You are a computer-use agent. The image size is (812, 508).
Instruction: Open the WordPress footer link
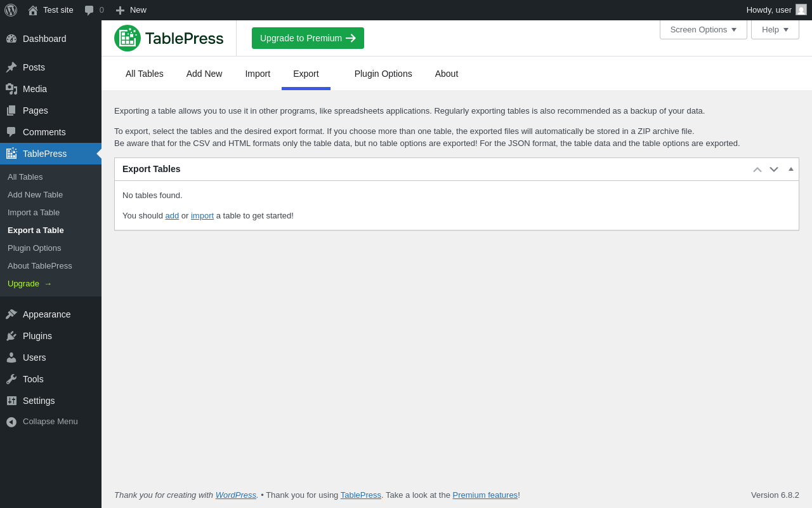click(x=236, y=495)
